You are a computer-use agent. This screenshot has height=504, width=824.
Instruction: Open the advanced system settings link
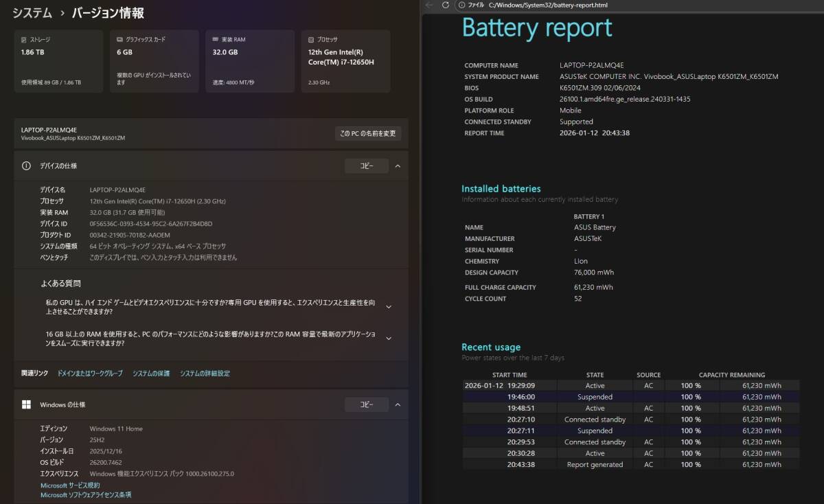(205, 374)
